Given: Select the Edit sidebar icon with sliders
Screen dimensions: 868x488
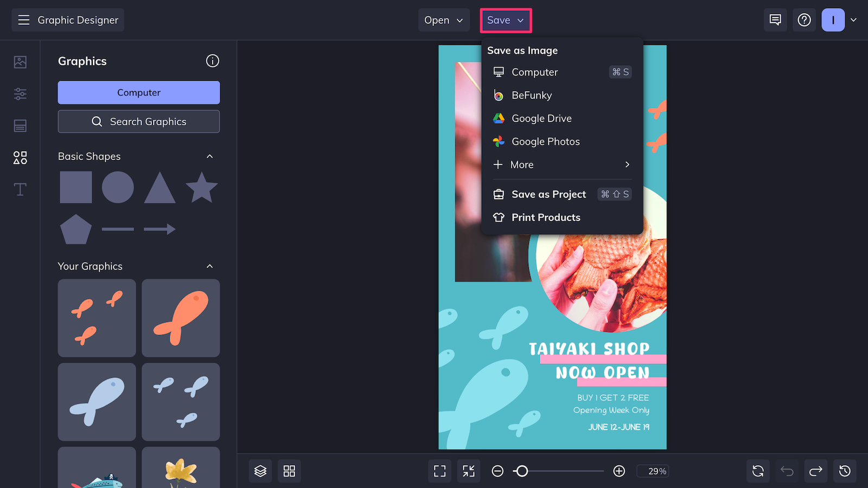Looking at the screenshot, I should click(20, 94).
